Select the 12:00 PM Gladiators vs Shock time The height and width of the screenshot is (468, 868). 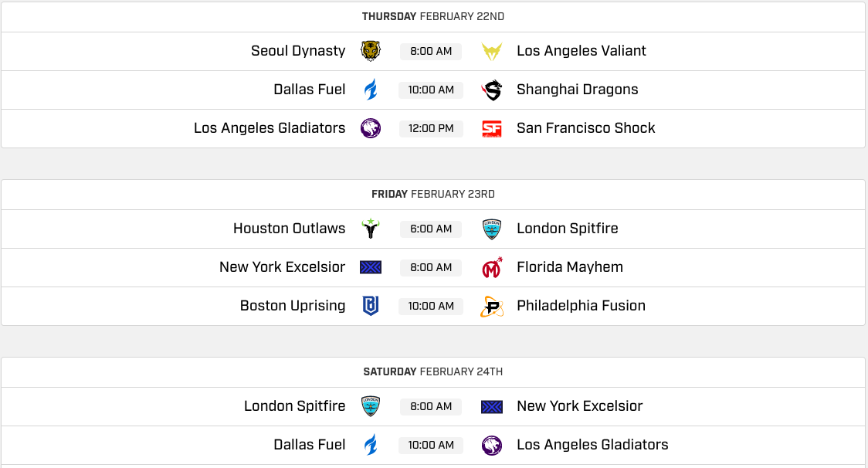point(431,129)
